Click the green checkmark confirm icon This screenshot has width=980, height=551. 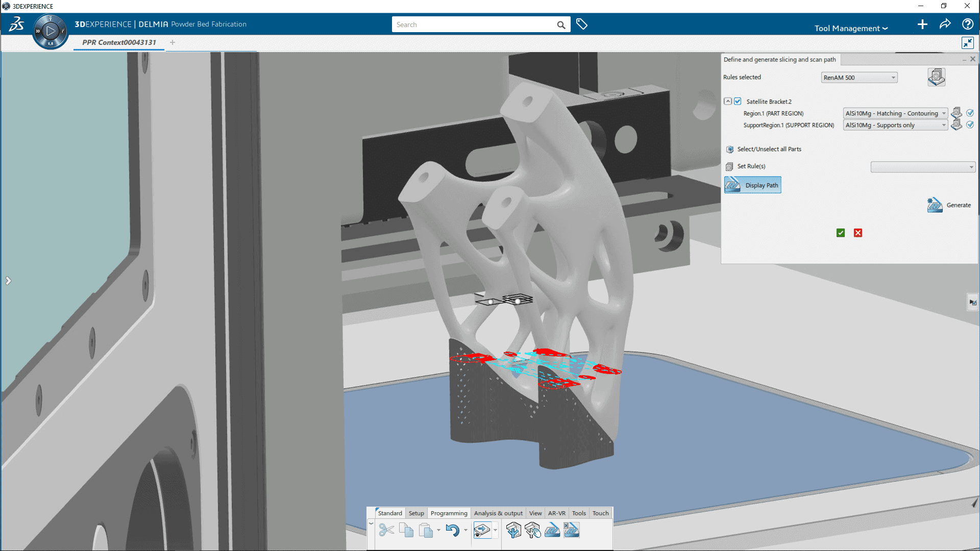(x=841, y=233)
